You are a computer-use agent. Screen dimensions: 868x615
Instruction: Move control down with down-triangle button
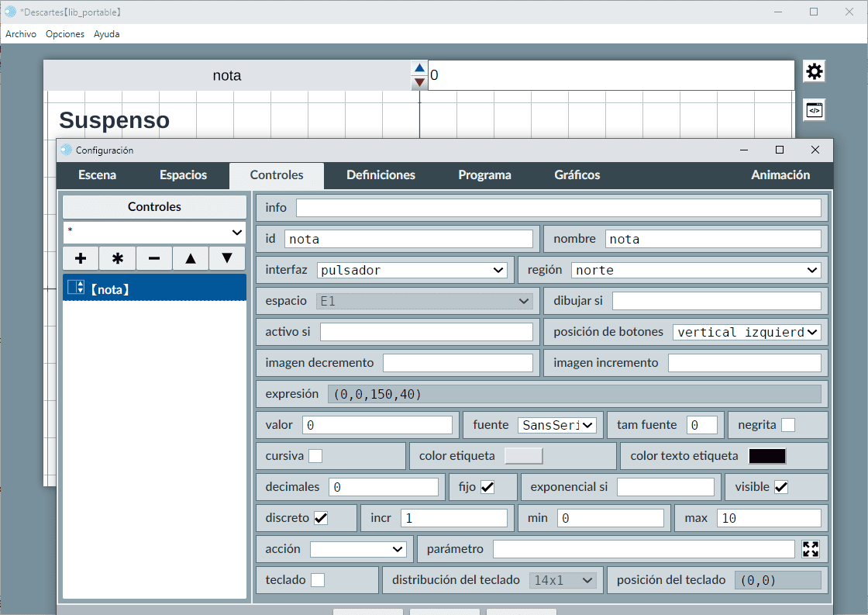[x=227, y=258]
